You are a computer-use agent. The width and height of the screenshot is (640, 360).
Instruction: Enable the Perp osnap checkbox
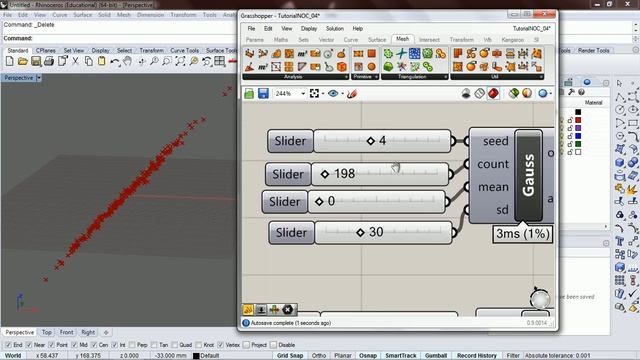click(x=132, y=345)
